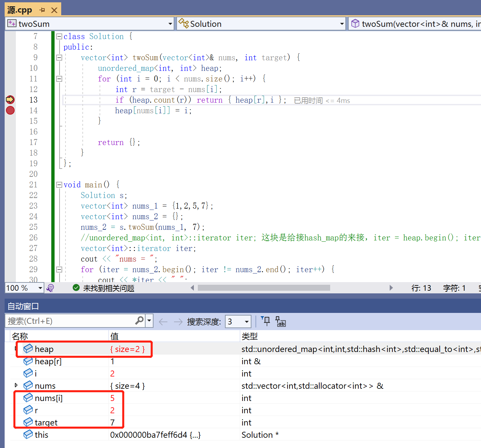Screen dimensions: 481x448
Task: Click the search magnifier icon
Action: coord(139,321)
